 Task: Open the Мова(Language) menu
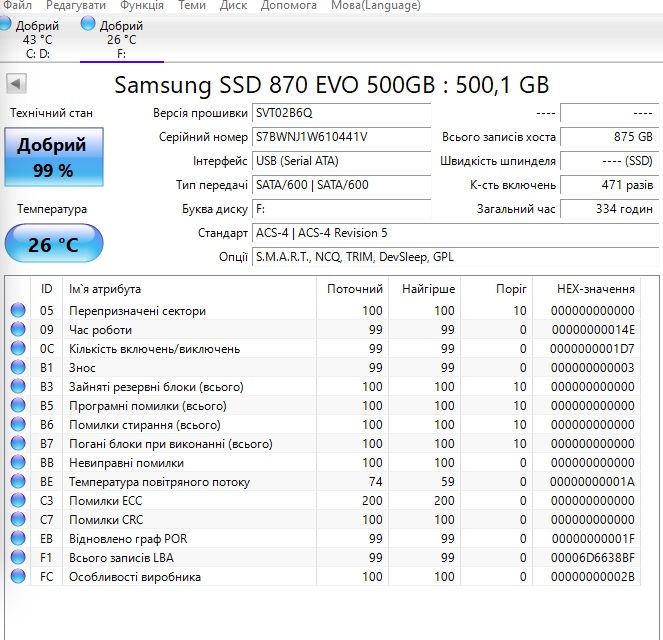tap(376, 5)
